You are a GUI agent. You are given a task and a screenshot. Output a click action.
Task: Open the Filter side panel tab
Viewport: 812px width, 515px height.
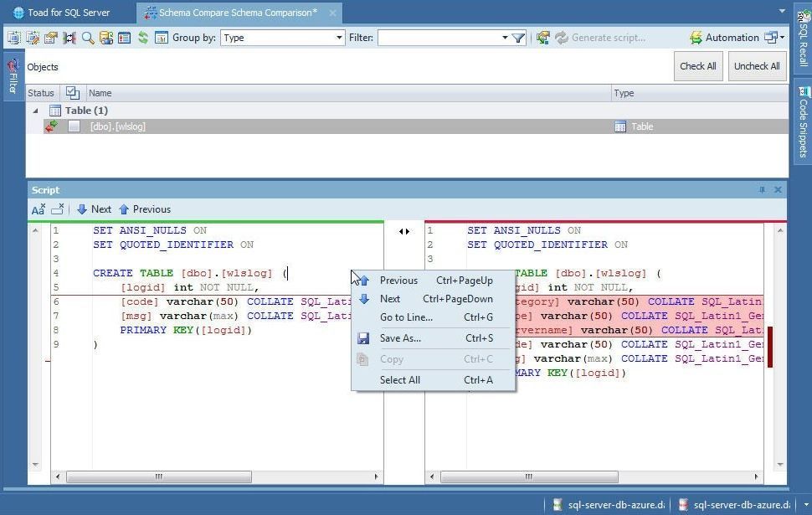point(13,75)
